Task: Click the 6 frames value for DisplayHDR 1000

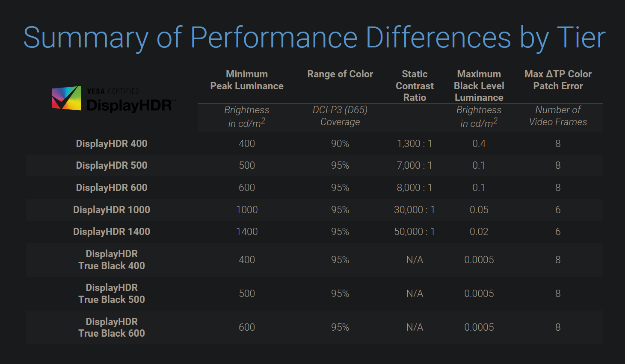Action: coord(558,210)
